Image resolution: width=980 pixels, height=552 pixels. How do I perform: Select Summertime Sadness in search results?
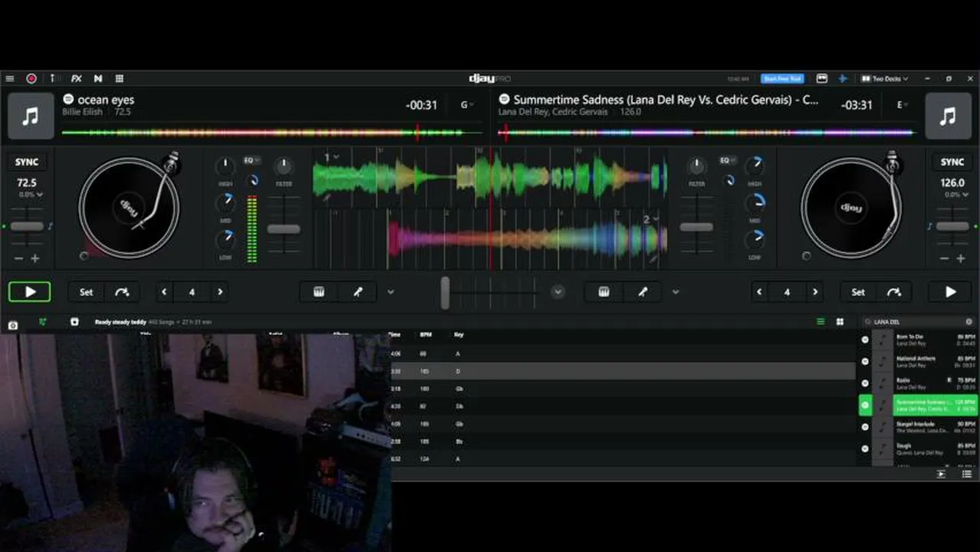click(x=918, y=405)
